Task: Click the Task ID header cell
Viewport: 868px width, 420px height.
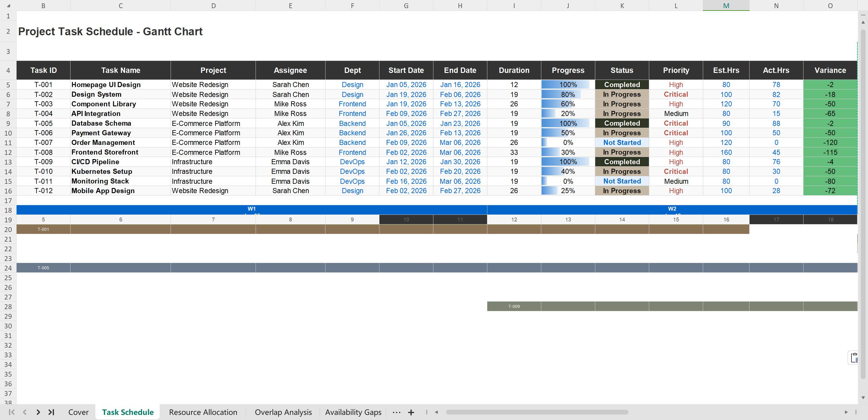Action: tap(43, 71)
